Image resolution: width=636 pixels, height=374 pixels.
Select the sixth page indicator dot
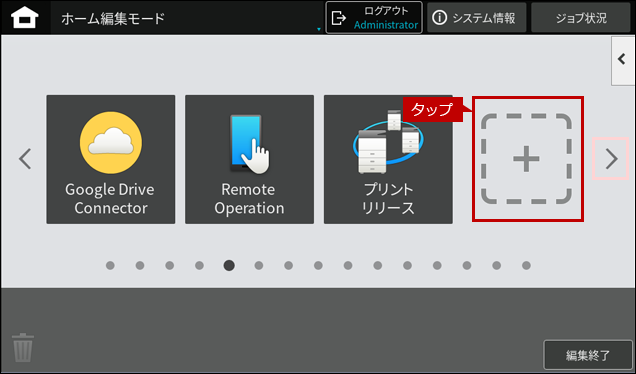[x=259, y=265]
